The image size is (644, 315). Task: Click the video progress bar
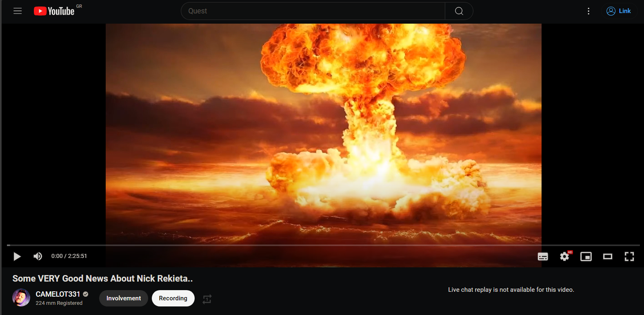point(323,245)
